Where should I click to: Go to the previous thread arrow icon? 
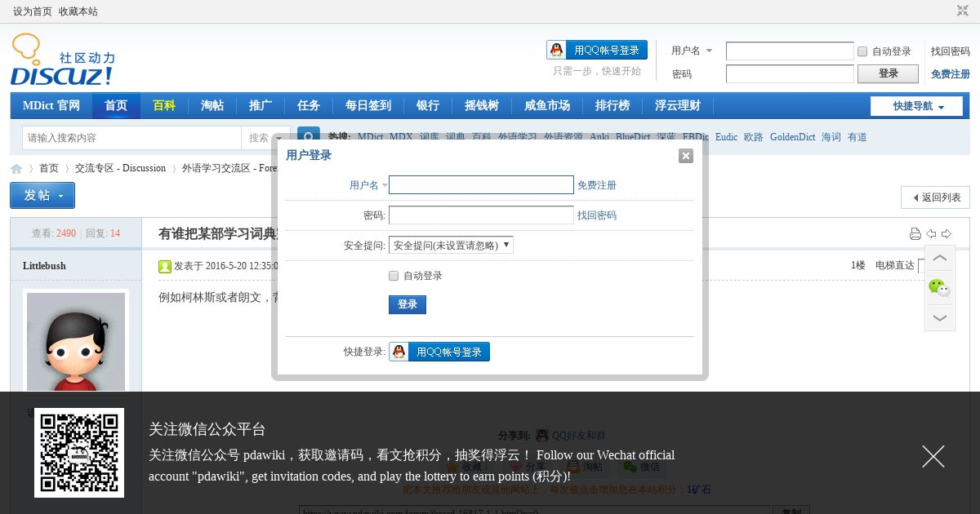[931, 234]
